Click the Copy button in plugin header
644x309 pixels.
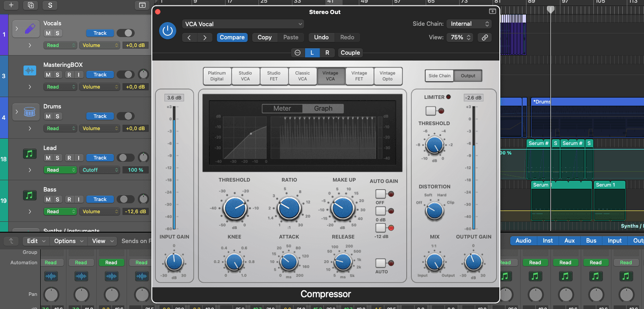pyautogui.click(x=264, y=37)
